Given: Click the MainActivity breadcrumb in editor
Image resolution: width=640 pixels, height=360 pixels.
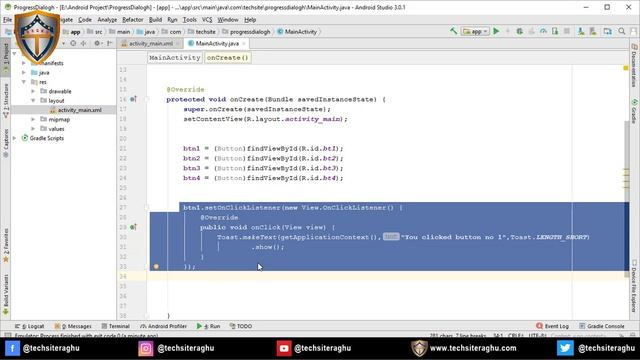Looking at the screenshot, I should click(x=175, y=58).
